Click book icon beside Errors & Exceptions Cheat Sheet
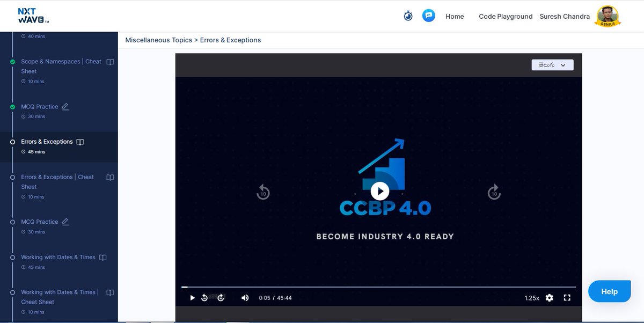644x323 pixels. click(x=110, y=178)
